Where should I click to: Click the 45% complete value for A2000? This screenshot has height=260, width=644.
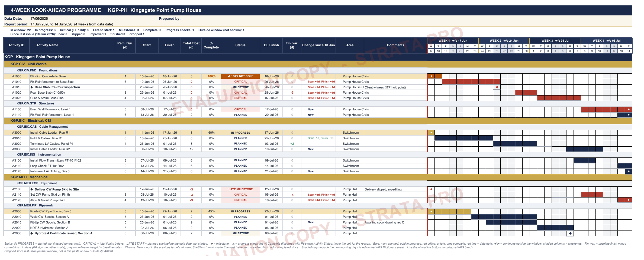211,211
